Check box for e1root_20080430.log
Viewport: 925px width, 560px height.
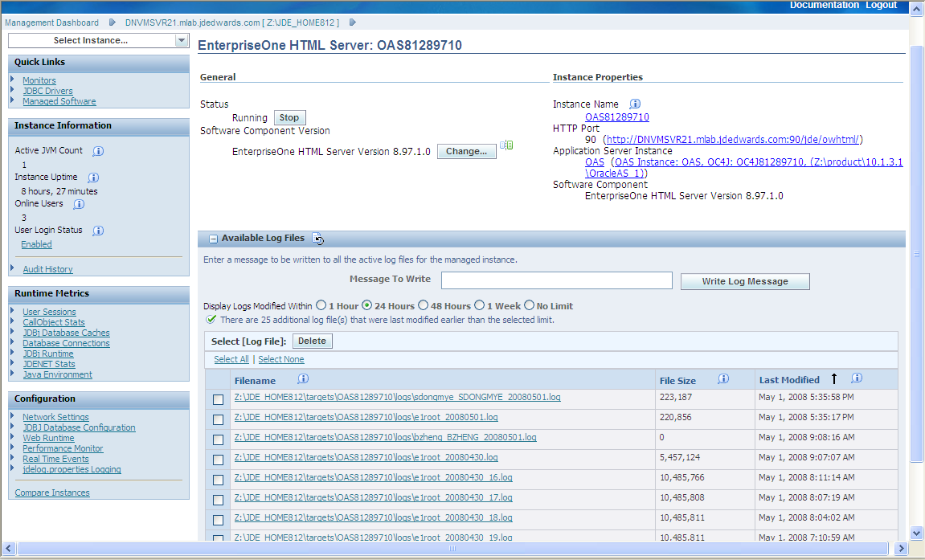(x=219, y=460)
